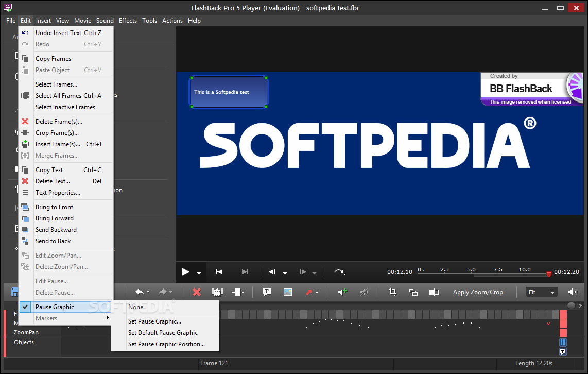Jump to the movie start button
The image size is (588, 374).
[x=219, y=272]
